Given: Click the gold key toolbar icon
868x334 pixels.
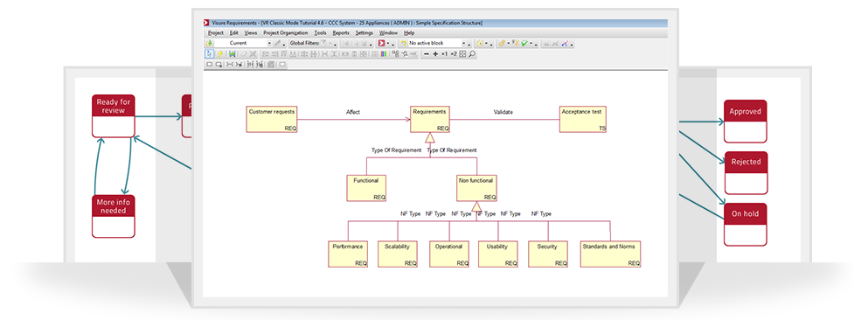Looking at the screenshot, I should pyautogui.click(x=502, y=43).
